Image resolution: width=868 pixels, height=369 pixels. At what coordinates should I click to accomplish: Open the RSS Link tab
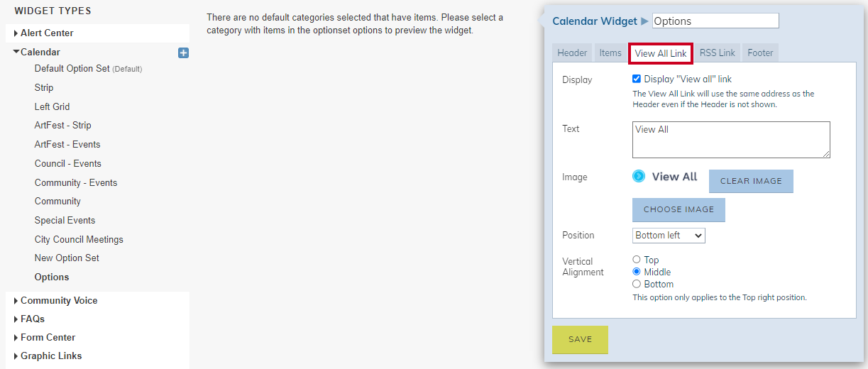pyautogui.click(x=718, y=53)
